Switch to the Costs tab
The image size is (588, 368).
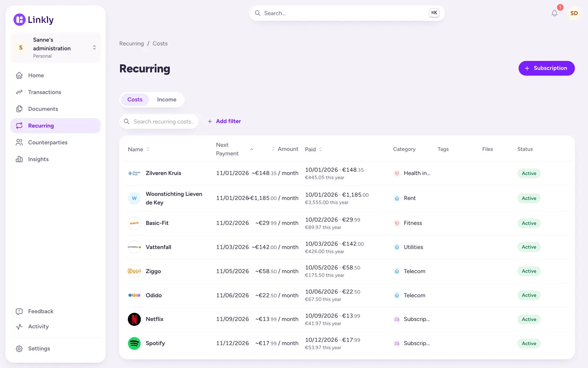point(135,100)
